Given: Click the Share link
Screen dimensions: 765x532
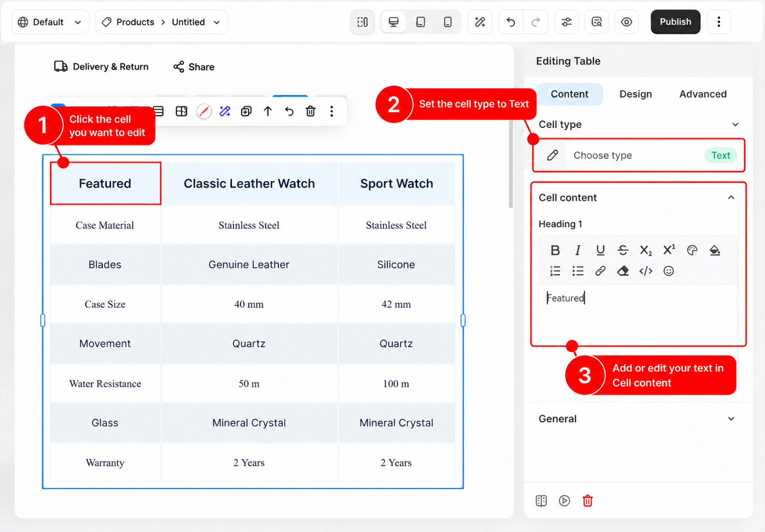Looking at the screenshot, I should [194, 67].
